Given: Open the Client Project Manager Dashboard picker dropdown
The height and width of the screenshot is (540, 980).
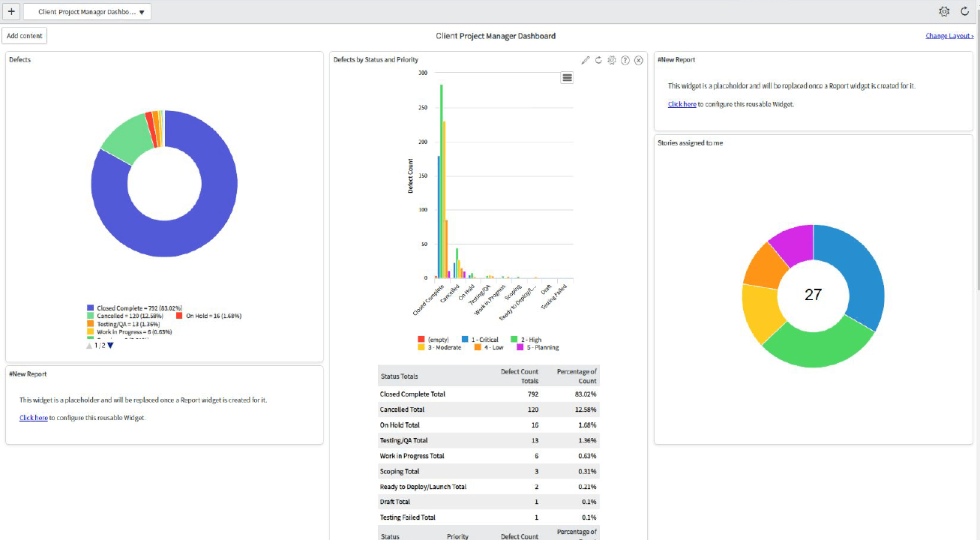Looking at the screenshot, I should coord(142,11).
